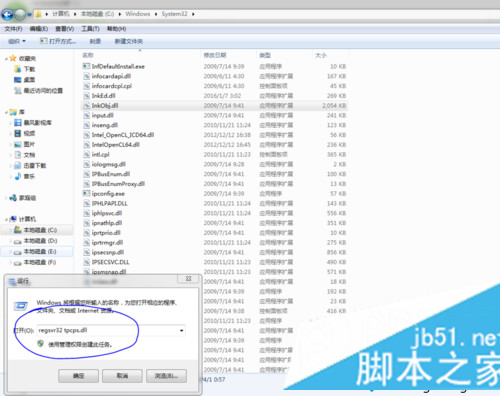
Task: Confirm the Run dialog with 确定
Action: click(78, 376)
